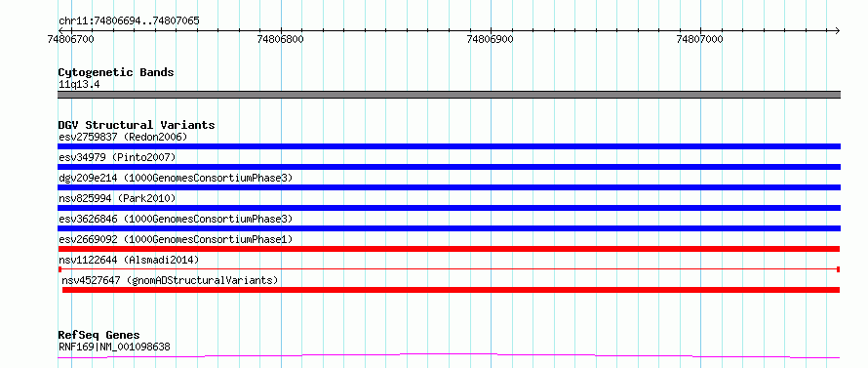
Task: Open the Cytogenetic Bands track heading
Action: pos(116,72)
